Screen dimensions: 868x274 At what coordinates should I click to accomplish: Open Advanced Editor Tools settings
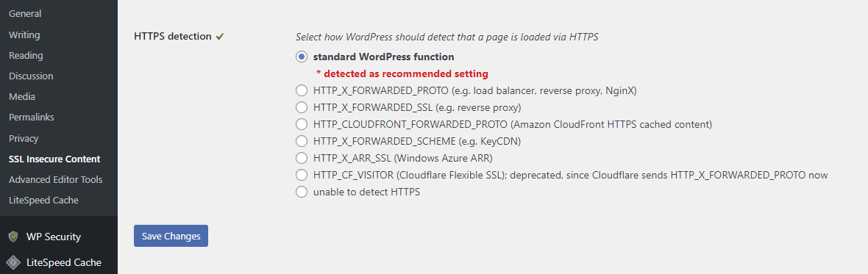[55, 179]
